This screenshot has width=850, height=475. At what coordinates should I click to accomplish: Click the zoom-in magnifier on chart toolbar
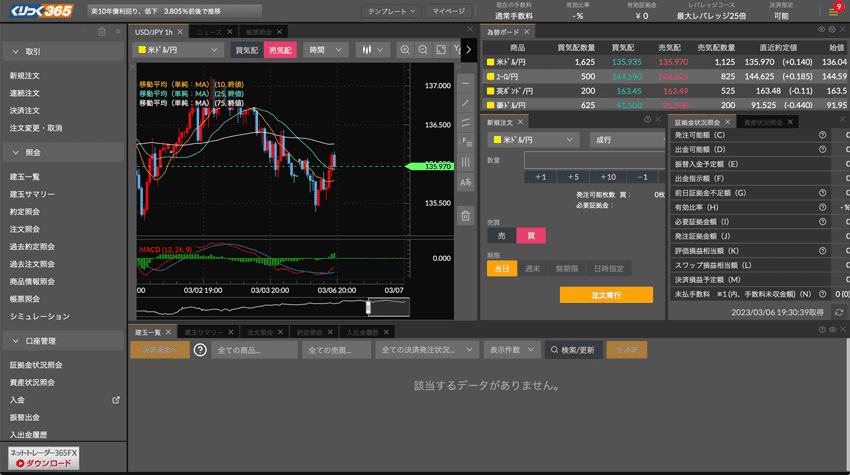[x=405, y=49]
